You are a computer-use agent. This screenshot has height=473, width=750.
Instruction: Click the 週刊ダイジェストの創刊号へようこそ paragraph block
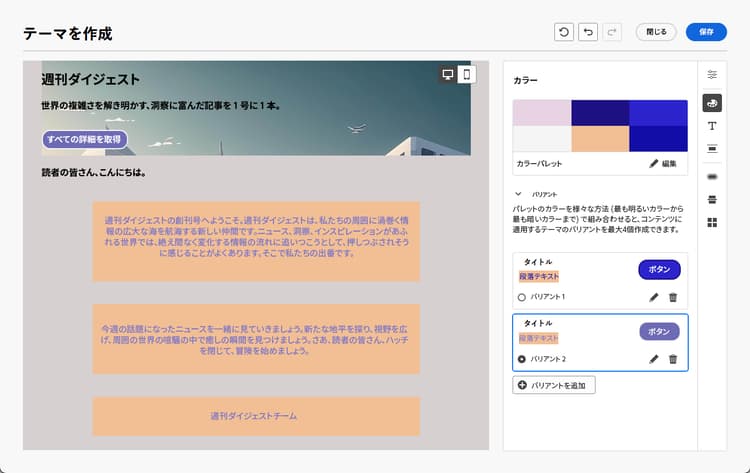pyautogui.click(x=256, y=242)
